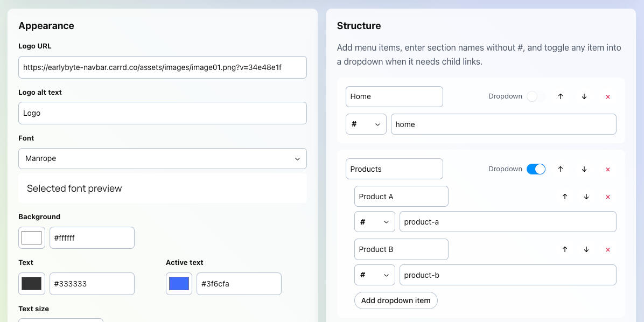644x322 pixels.
Task: Open the link type selector beside product-a
Action: [x=375, y=222]
